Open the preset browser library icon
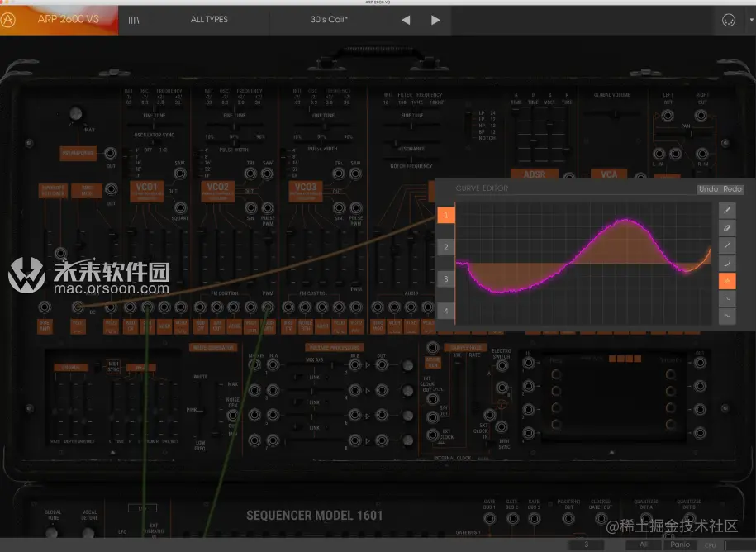Screen dimensions: 756x552 pyautogui.click(x=134, y=20)
